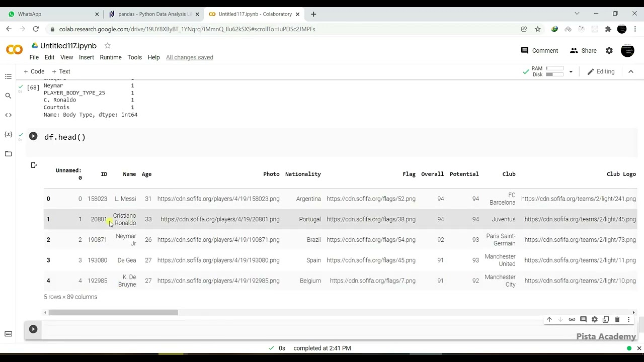
Task: Move the selected cell up
Action: point(549,319)
